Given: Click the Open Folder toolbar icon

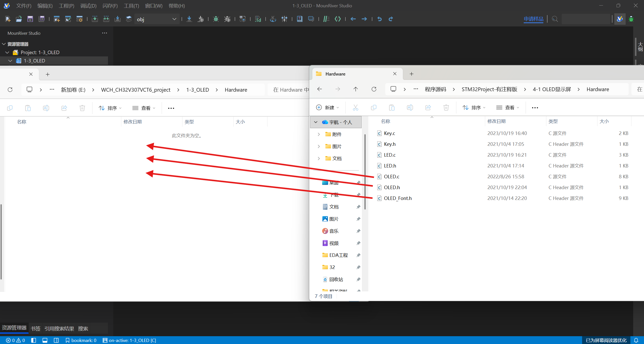Looking at the screenshot, I should [x=19, y=19].
